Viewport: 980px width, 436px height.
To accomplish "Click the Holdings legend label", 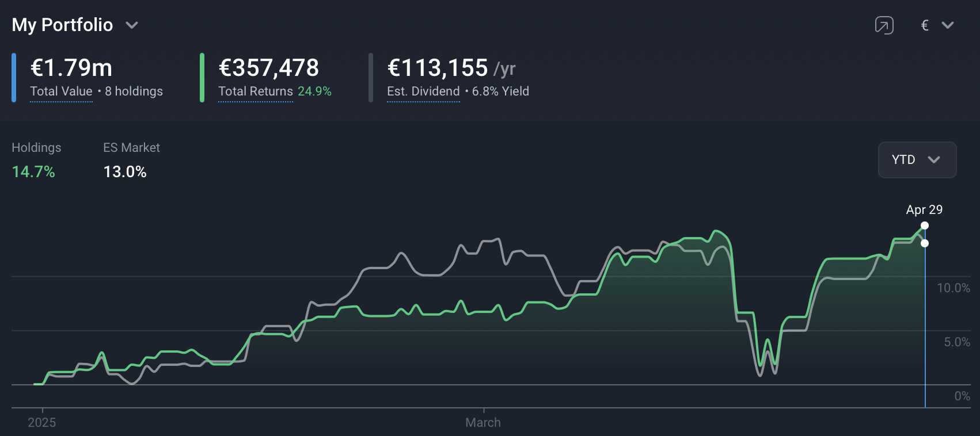I will pyautogui.click(x=36, y=148).
